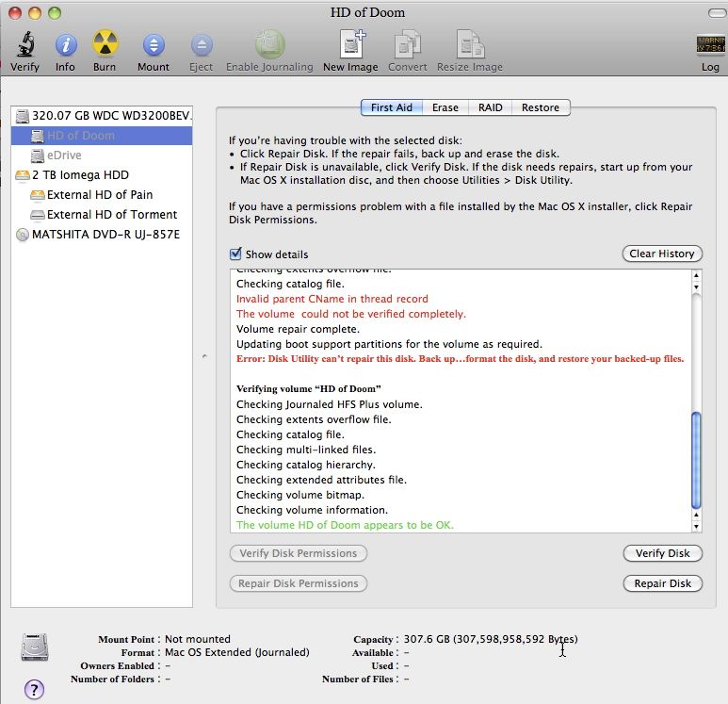Select External HD of Pain volume
Viewport: 728px width, 704px height.
102,195
